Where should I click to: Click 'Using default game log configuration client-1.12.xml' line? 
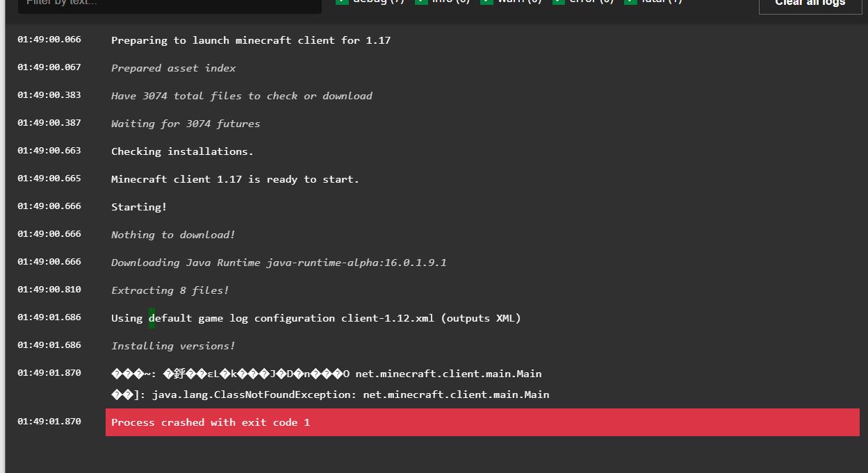coord(316,318)
